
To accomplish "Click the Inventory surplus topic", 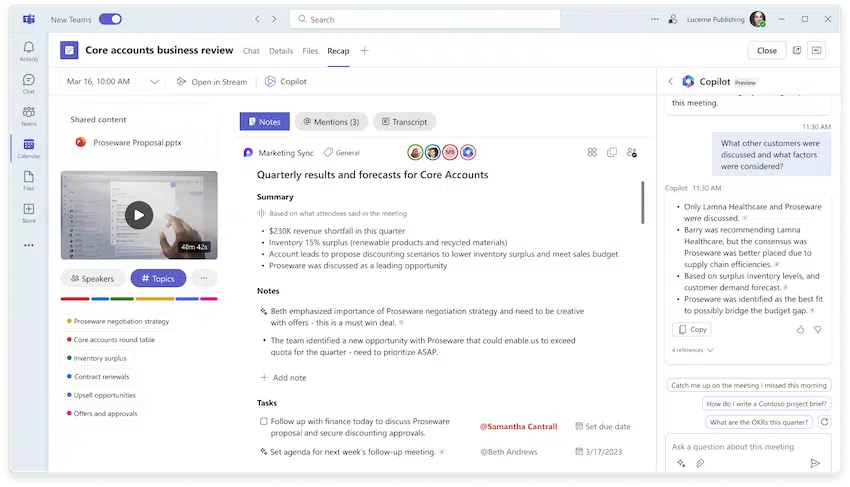I will point(100,358).
